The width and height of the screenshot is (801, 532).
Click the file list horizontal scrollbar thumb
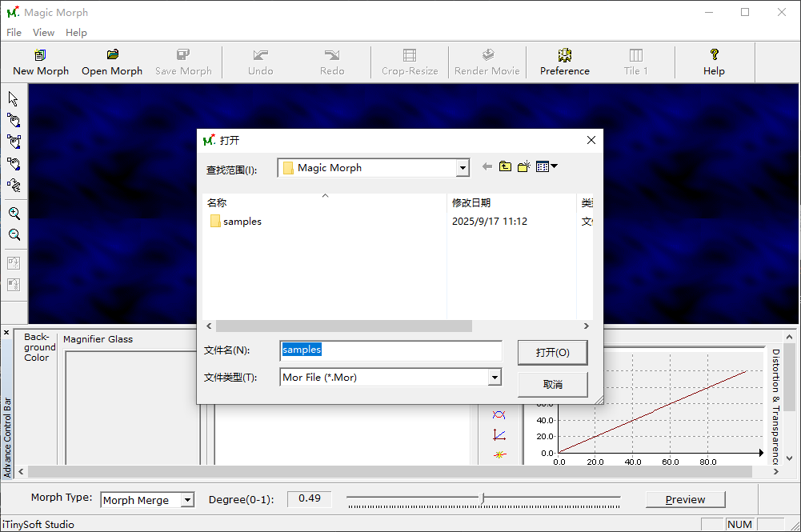[x=344, y=326]
